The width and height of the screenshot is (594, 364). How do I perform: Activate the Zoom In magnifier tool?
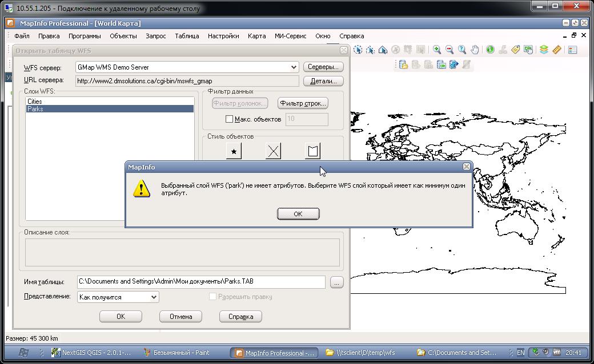click(x=437, y=50)
